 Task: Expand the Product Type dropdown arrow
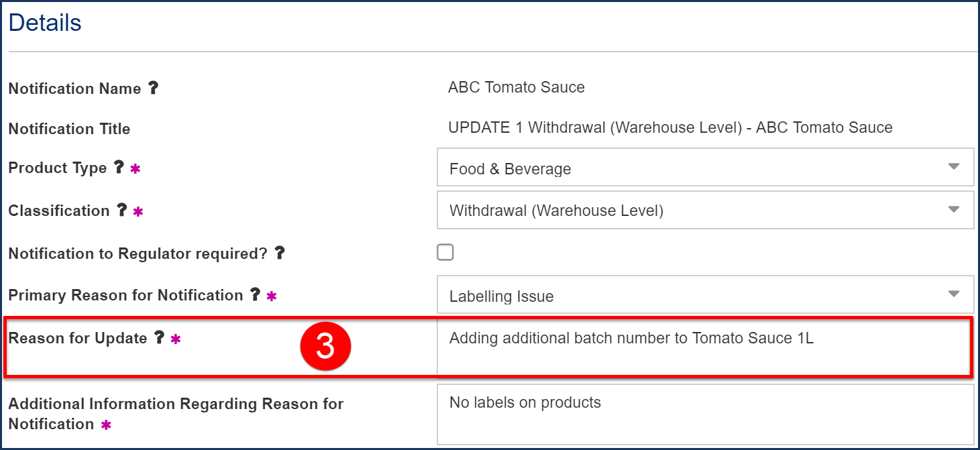point(954,167)
